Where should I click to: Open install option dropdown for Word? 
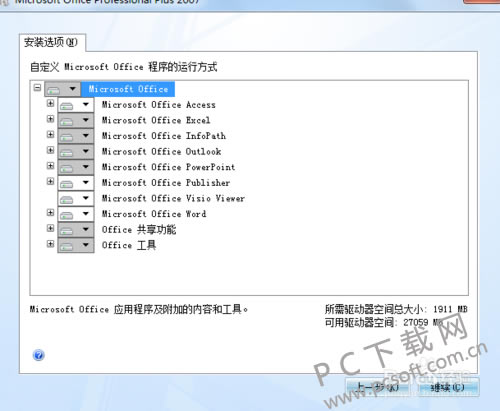pyautogui.click(x=76, y=214)
